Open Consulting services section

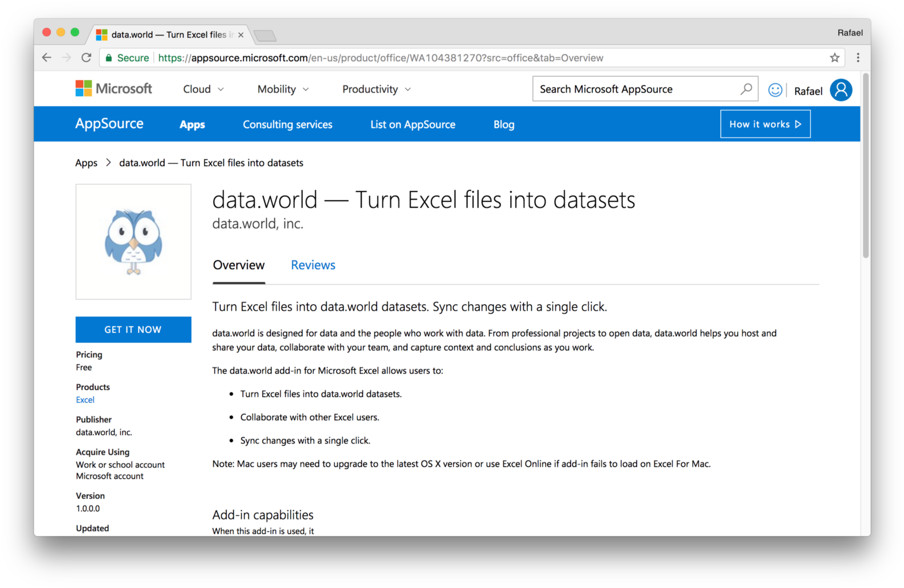(287, 124)
